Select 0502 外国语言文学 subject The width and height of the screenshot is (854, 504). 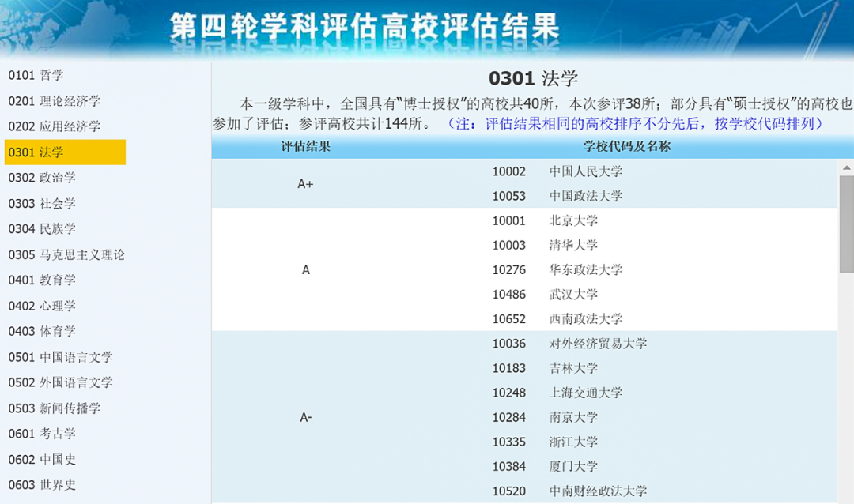(60, 382)
